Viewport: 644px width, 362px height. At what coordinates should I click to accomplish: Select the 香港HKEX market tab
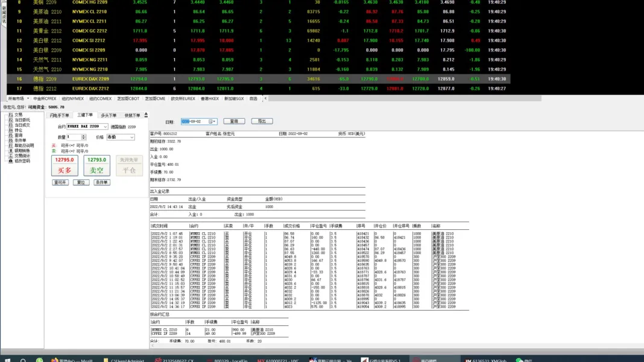pos(209,98)
